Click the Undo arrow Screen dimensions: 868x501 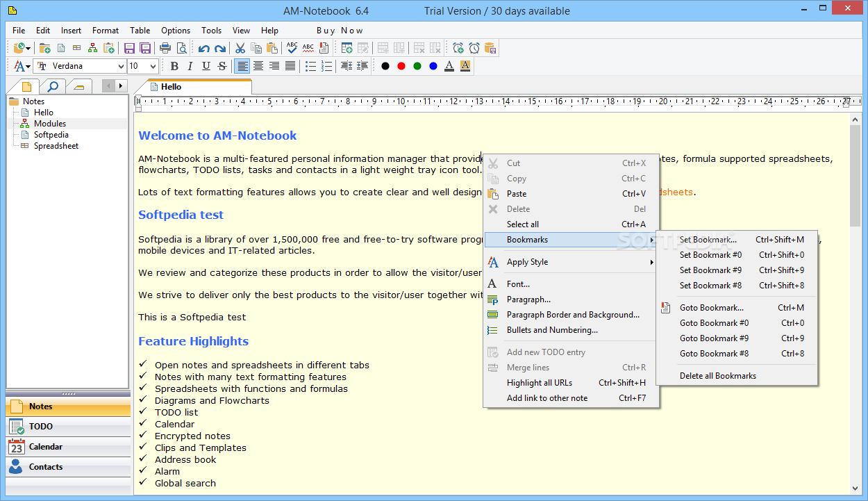tap(203, 48)
